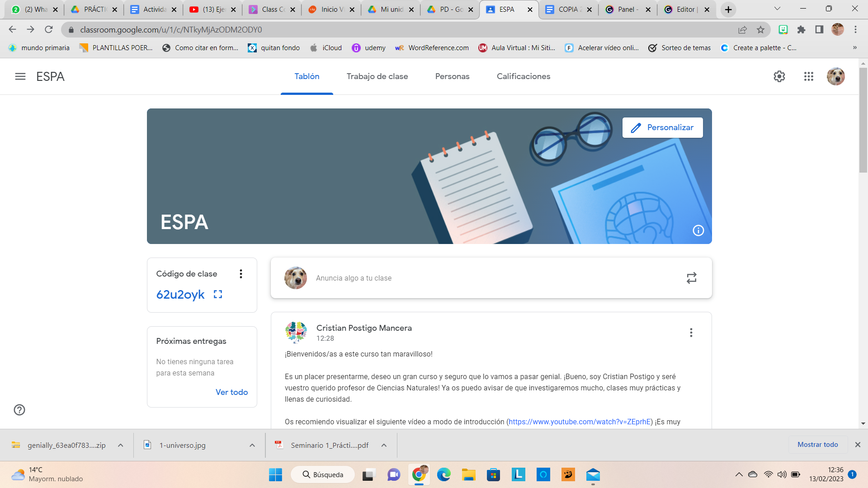Click the Ver todo link
This screenshot has width=868, height=488.
point(231,392)
